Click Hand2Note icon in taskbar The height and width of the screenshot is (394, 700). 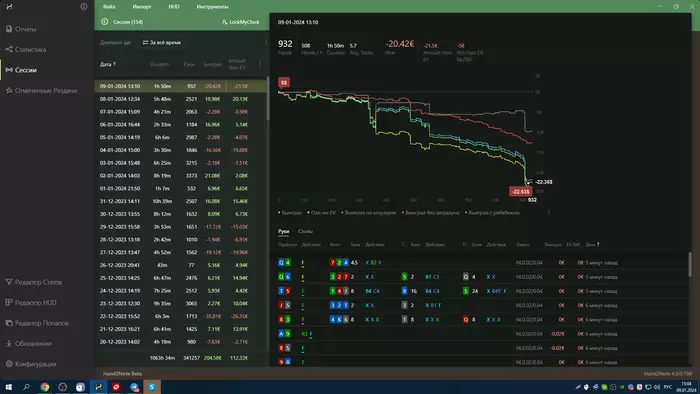click(x=98, y=387)
